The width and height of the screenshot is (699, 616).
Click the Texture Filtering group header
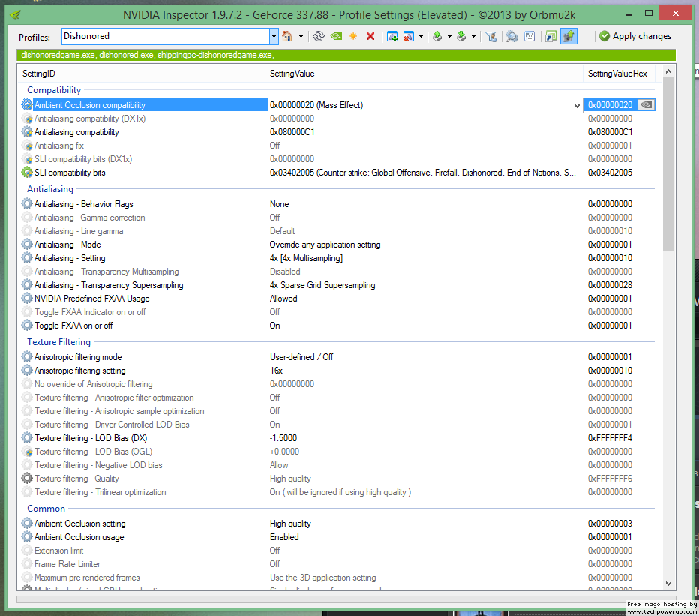pyautogui.click(x=58, y=342)
